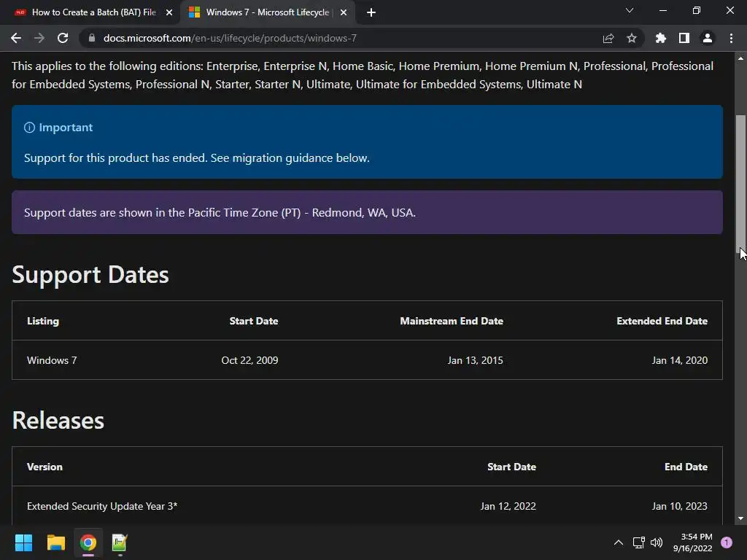Click the Jan 10, 2023 cell
The width and height of the screenshot is (747, 560).
tap(680, 506)
